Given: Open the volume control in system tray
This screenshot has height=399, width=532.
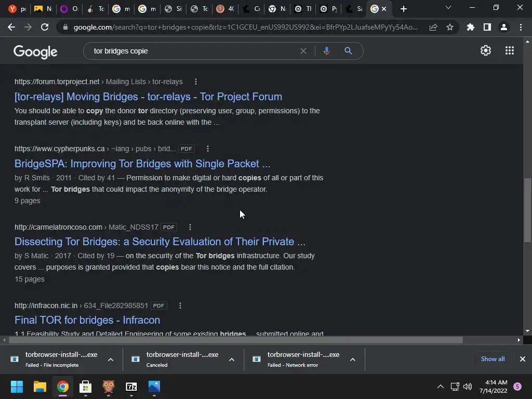Looking at the screenshot, I should 468,387.
